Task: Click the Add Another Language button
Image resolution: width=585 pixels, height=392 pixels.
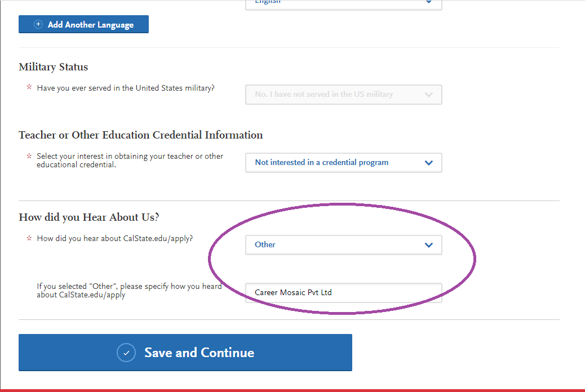Action: pos(83,24)
